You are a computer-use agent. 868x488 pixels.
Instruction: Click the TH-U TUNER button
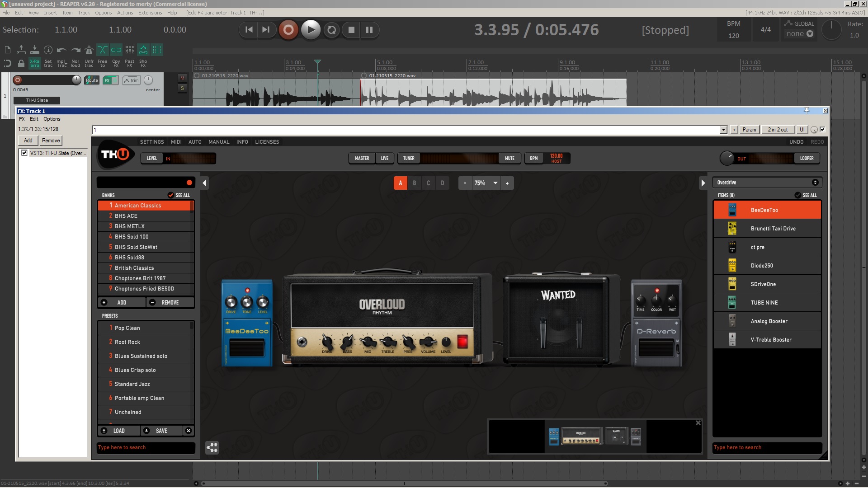[x=409, y=158]
